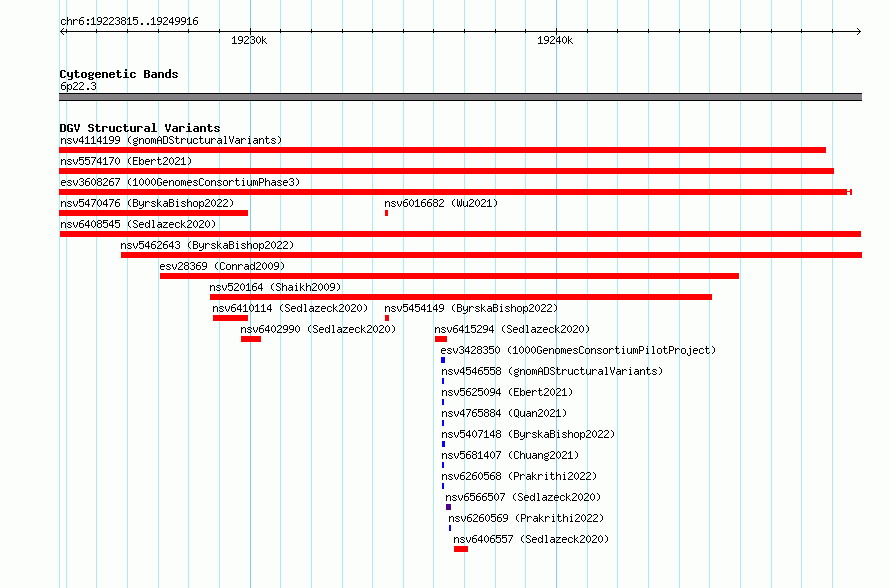Open esv28369 (Conrad2009) label
The width and height of the screenshot is (890, 588).
point(222,266)
